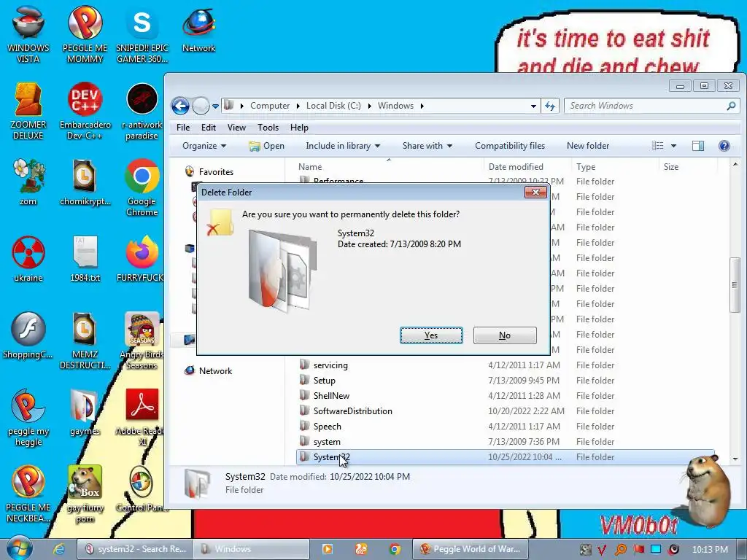The width and height of the screenshot is (747, 560).
Task: Click the change view icon
Action: tap(657, 146)
